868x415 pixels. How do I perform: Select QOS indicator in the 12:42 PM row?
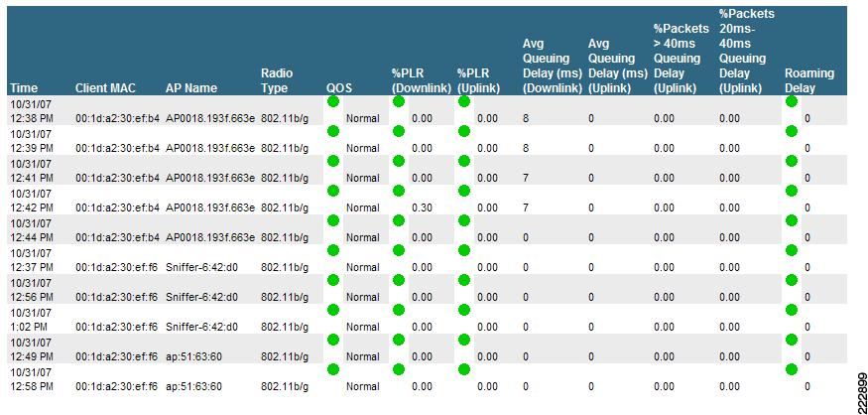[x=332, y=191]
